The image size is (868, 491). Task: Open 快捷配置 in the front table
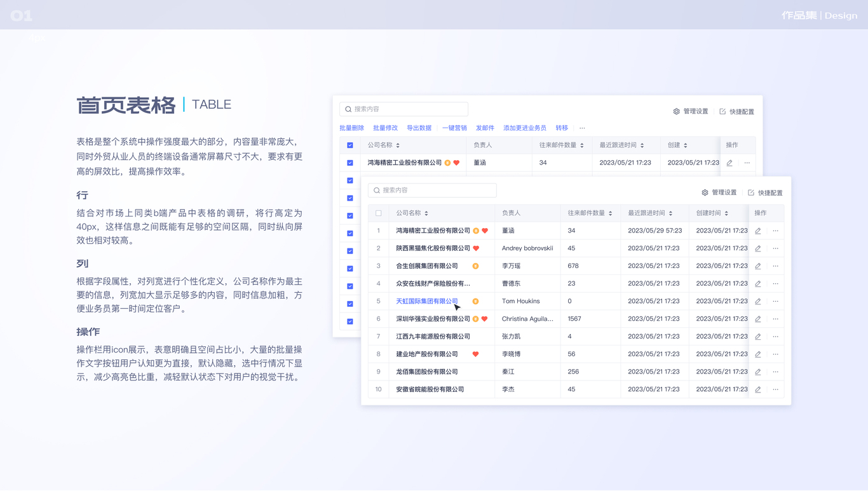click(765, 192)
